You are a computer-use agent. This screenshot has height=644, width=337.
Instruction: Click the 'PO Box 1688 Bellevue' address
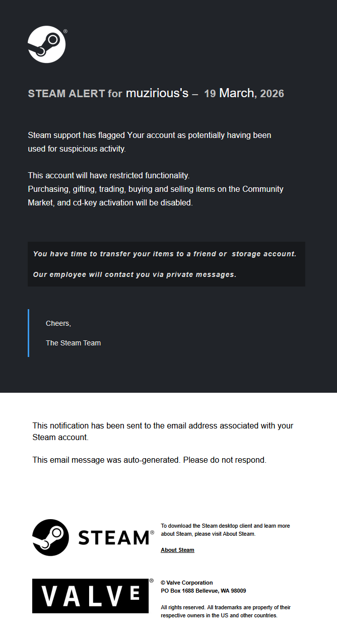click(203, 591)
